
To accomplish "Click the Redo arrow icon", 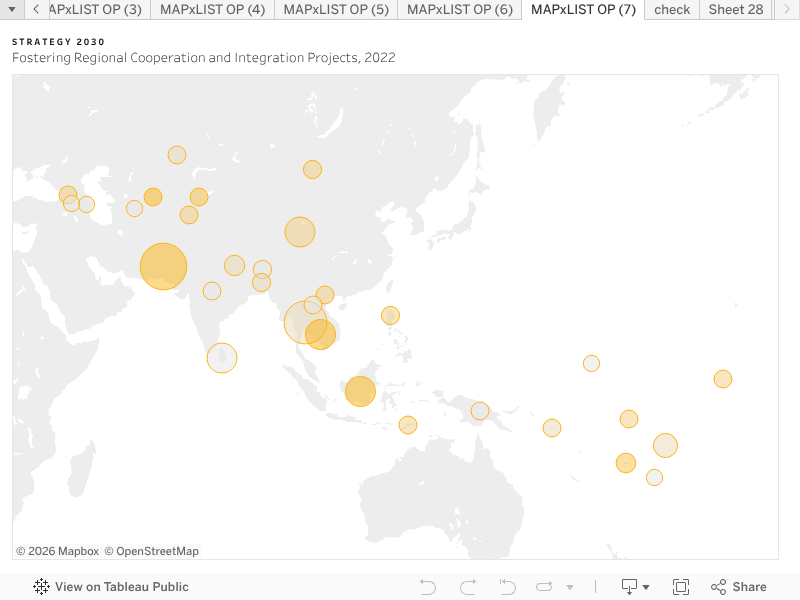I will (468, 587).
